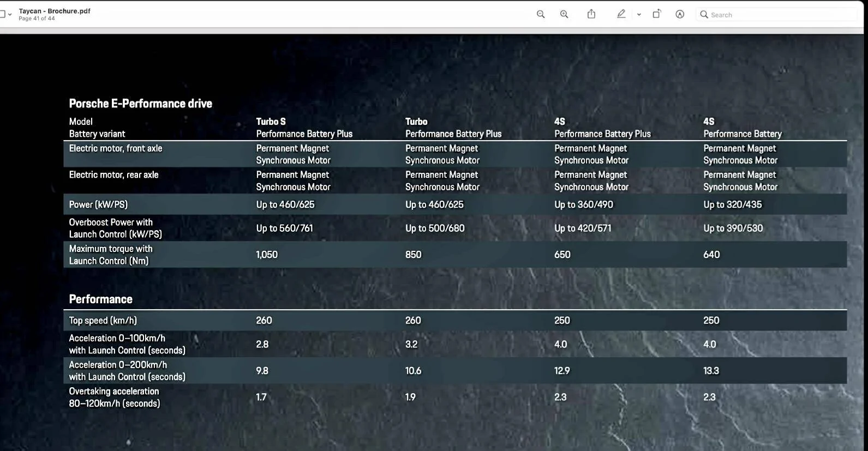
Task: Click the Turbo S top speed 260
Action: pos(264,321)
